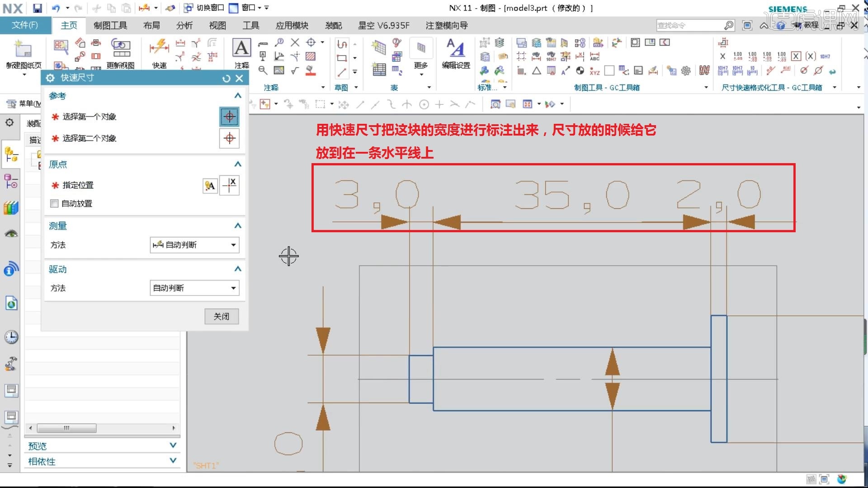
Task: Click the New Sheet (新建图纸页) icon
Action: 23,49
